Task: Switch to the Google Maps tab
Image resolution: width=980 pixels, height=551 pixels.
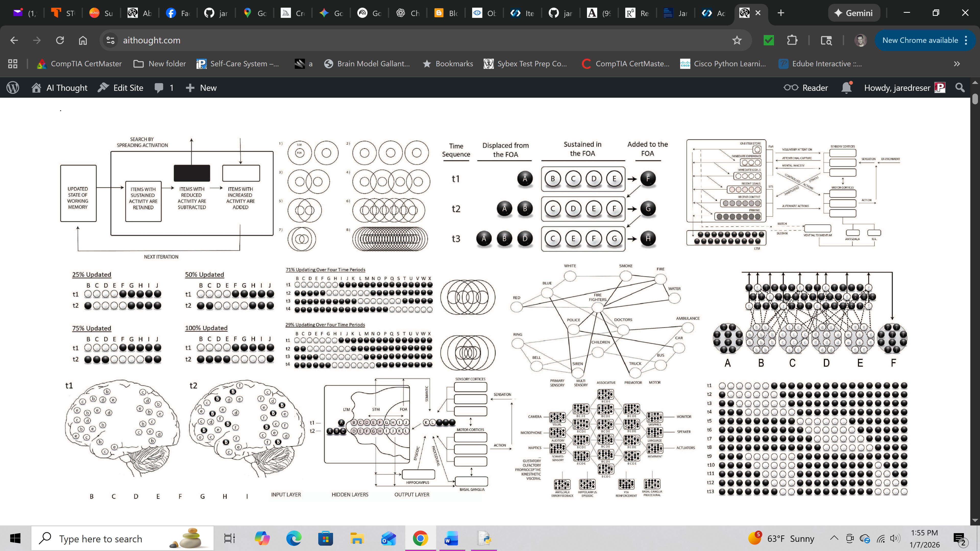Action: [x=254, y=13]
